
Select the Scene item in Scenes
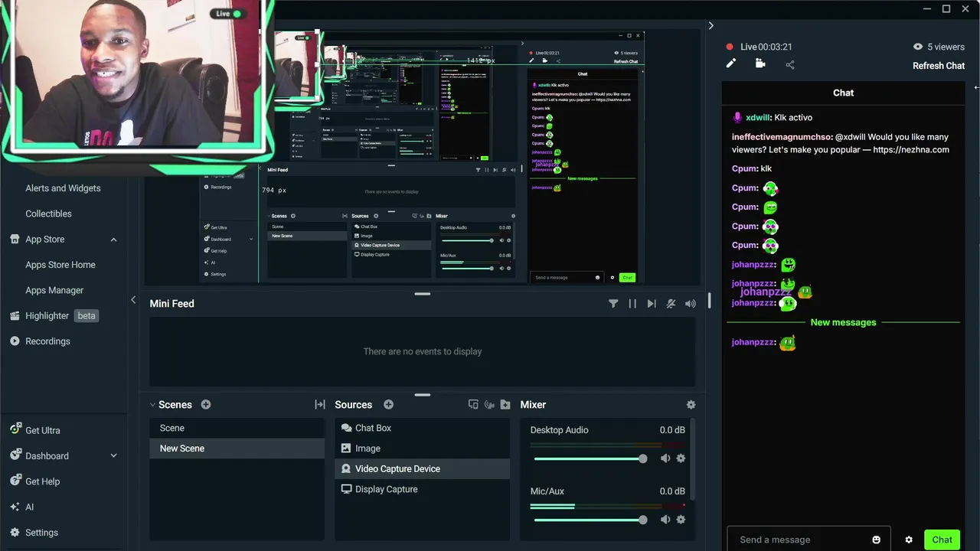click(237, 429)
